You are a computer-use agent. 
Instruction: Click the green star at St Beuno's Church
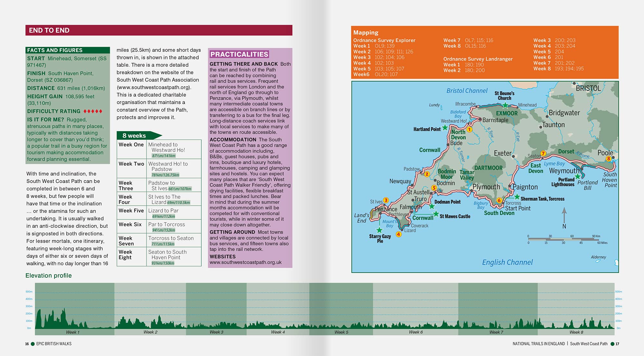click(x=505, y=105)
